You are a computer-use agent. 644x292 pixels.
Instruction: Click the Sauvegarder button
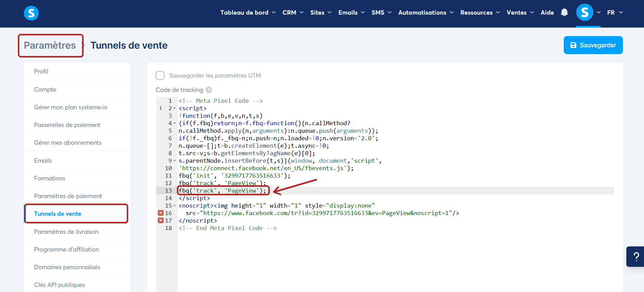593,45
